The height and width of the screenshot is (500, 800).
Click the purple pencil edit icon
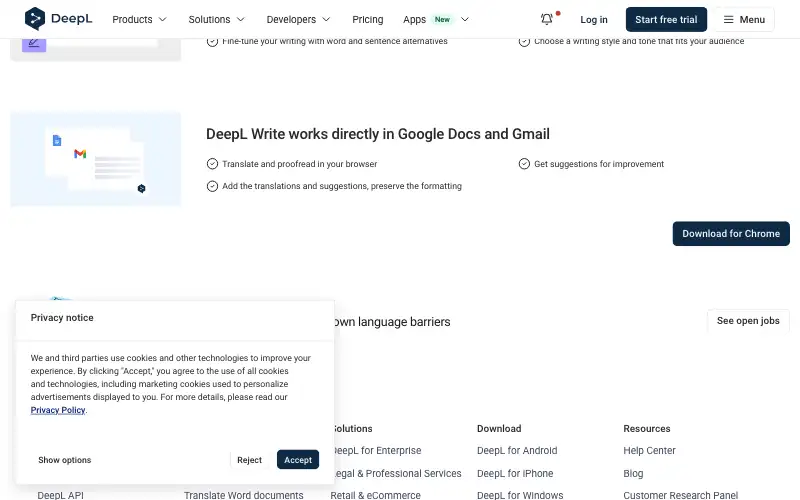tap(34, 43)
